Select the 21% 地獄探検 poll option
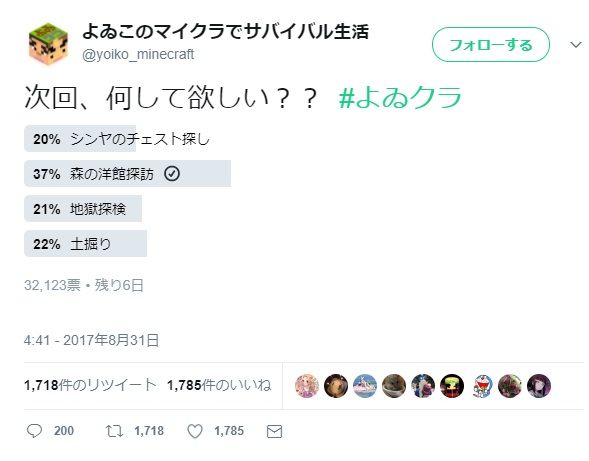589x461 pixels. 83,209
